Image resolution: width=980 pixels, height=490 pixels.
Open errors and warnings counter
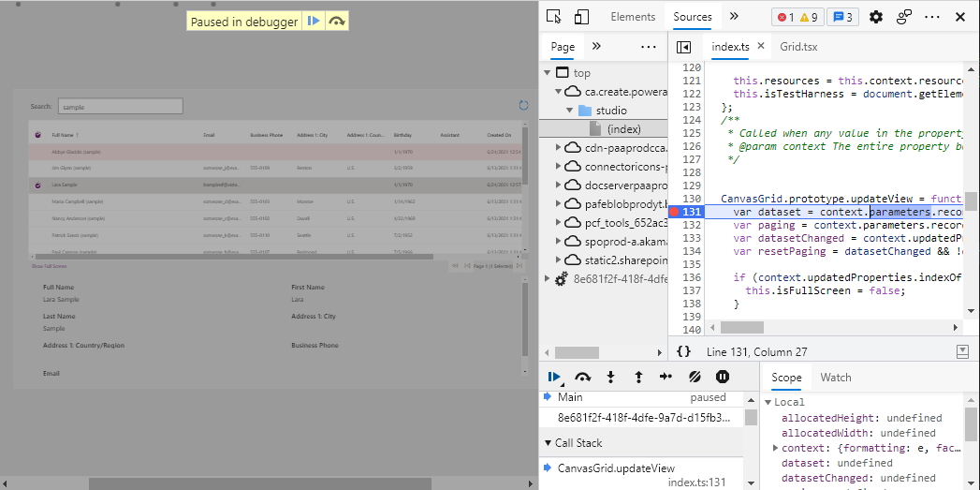point(797,18)
